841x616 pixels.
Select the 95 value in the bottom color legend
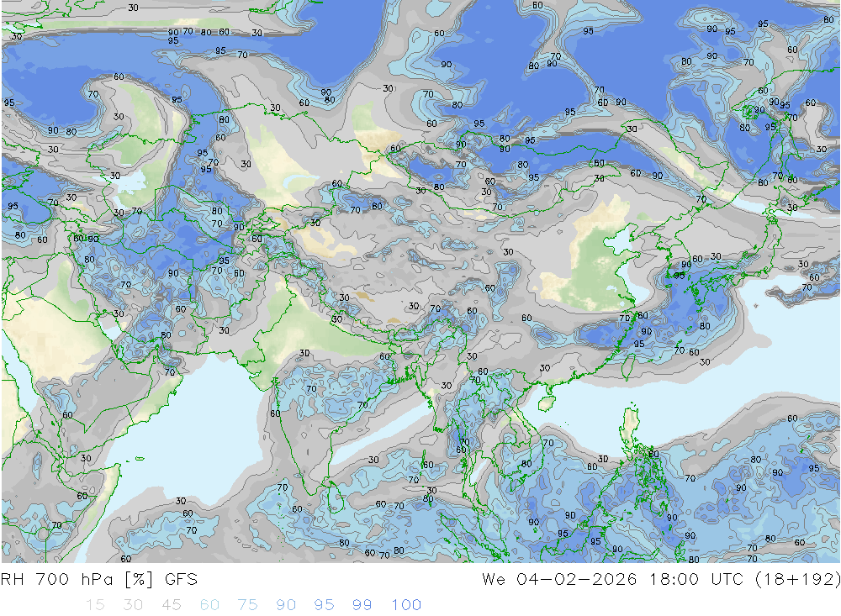coord(324,605)
